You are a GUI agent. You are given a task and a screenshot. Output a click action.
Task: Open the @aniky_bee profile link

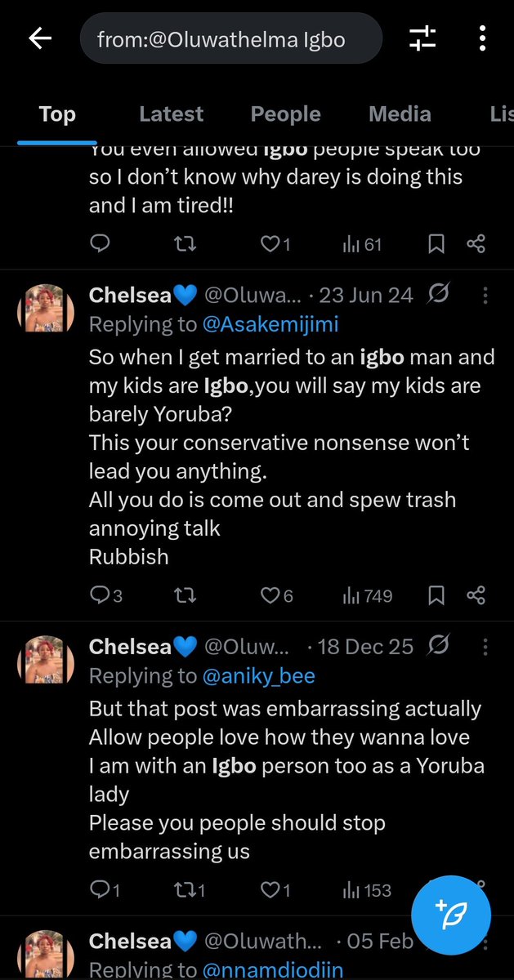click(x=257, y=676)
